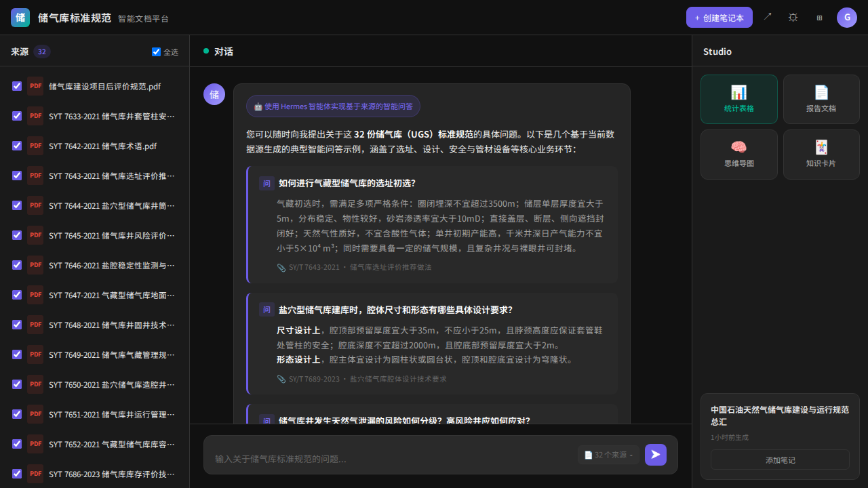The width and height of the screenshot is (868, 488).
Task: Click PDF icon of 储气库建设项目后评价规范.pdf
Action: coord(35,86)
